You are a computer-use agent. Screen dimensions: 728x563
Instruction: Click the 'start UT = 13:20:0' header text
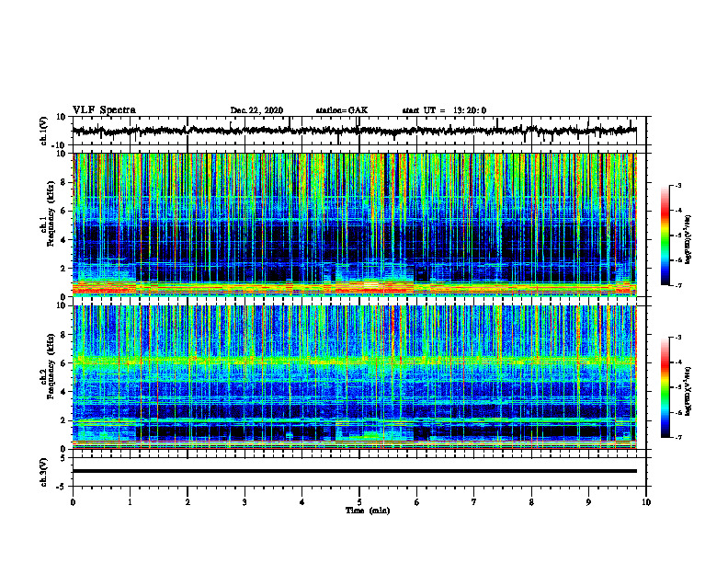[444, 110]
